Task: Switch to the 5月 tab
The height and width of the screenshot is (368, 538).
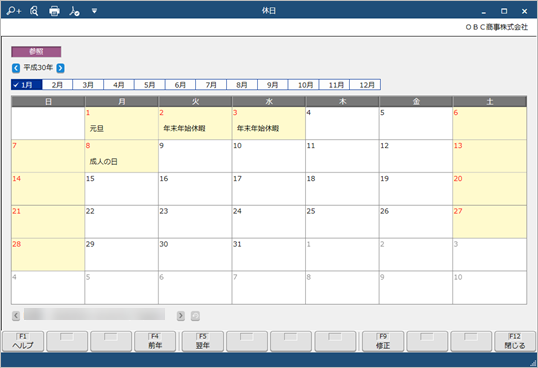Action: 150,85
